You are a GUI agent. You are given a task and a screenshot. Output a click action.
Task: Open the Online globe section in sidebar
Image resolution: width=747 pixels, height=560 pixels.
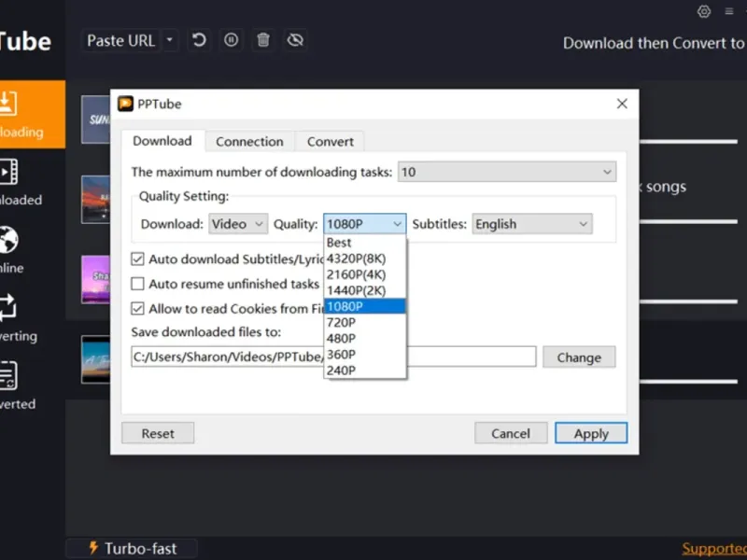[33, 251]
